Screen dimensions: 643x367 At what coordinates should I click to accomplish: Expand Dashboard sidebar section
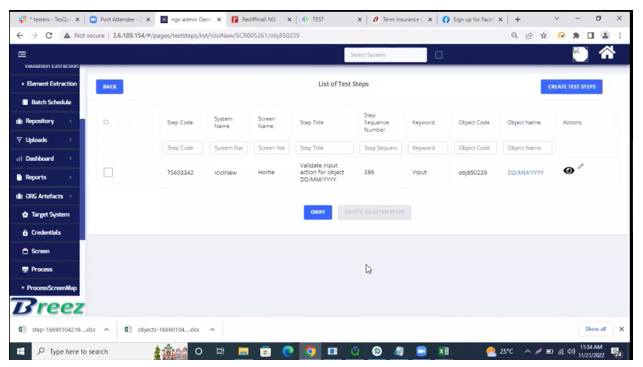coord(45,159)
